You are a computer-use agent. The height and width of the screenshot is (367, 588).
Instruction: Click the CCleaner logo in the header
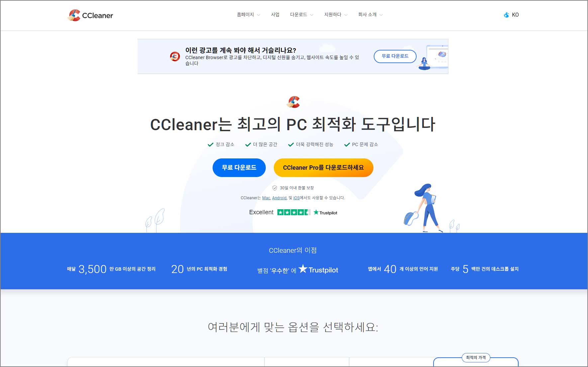(x=90, y=15)
